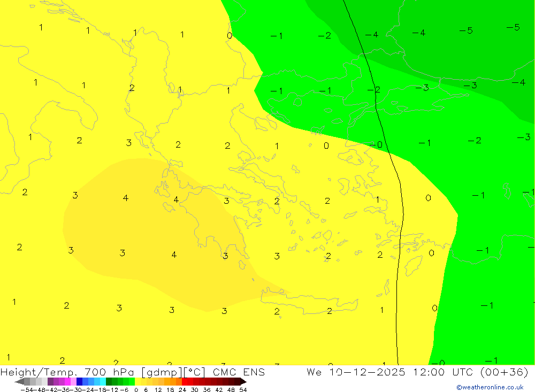Select the darkest maroon legend swatch near 54
Screen dimensions: 535x392
[237, 381]
